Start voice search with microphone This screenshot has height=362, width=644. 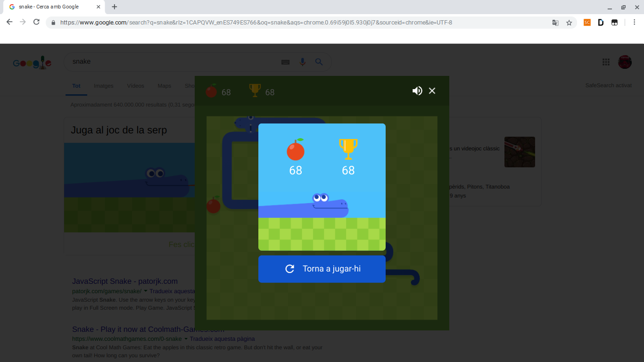(303, 62)
